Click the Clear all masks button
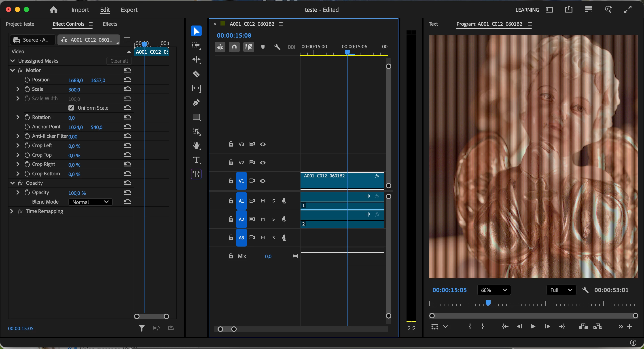 [119, 61]
